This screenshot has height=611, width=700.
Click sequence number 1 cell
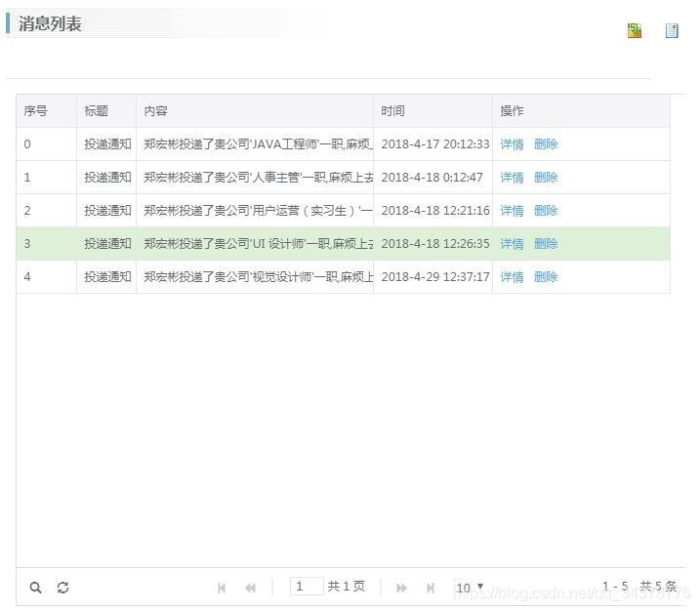click(47, 178)
